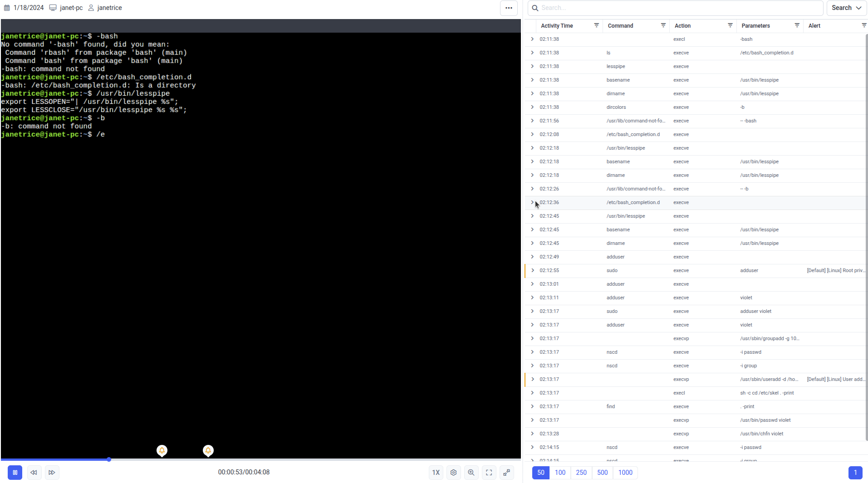
Task: Expand the 02:14:15 nscd passwd row
Action: [x=532, y=447]
